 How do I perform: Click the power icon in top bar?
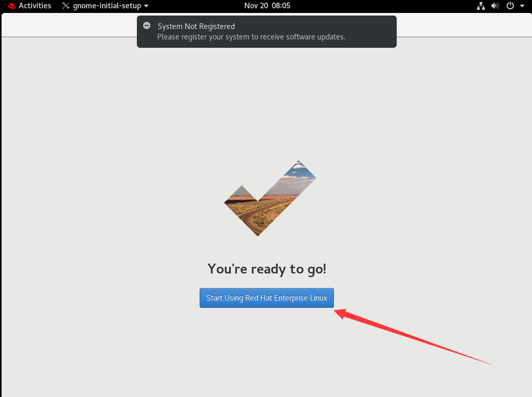510,6
